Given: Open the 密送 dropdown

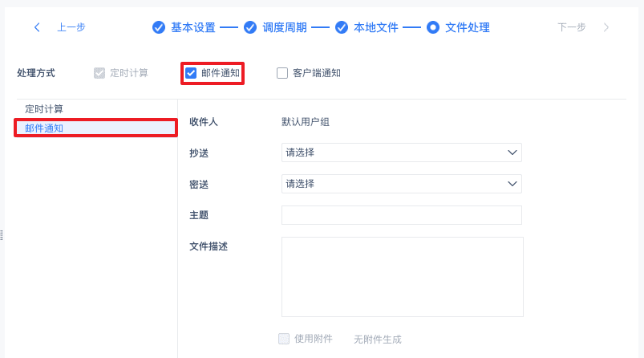Looking at the screenshot, I should 401,184.
